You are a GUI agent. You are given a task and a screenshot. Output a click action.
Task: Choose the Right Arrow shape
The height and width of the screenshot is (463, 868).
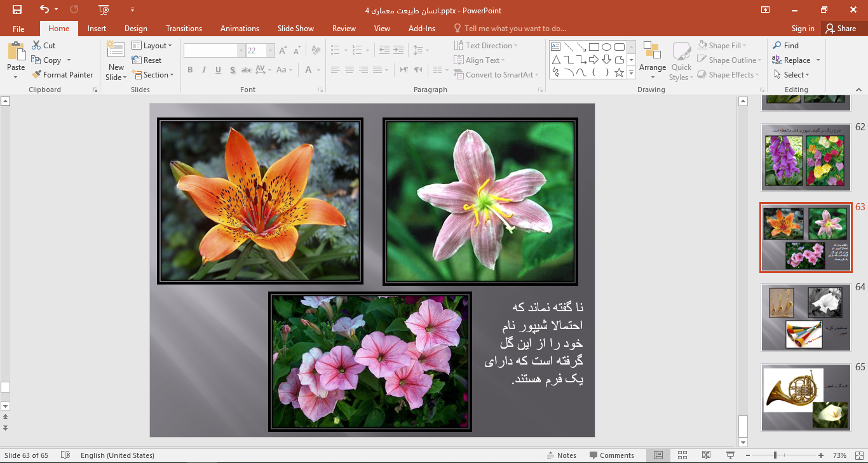(593, 60)
